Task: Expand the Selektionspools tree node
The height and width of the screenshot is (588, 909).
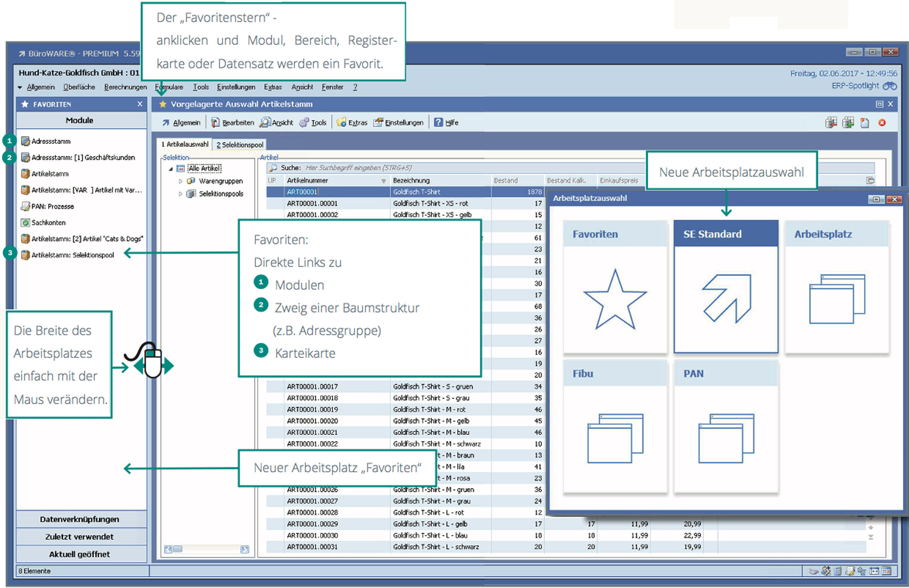Action: pyautogui.click(x=180, y=194)
